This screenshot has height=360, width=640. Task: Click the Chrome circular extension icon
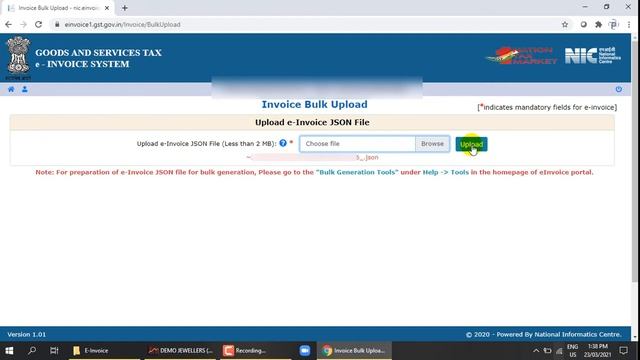pyautogui.click(x=583, y=24)
